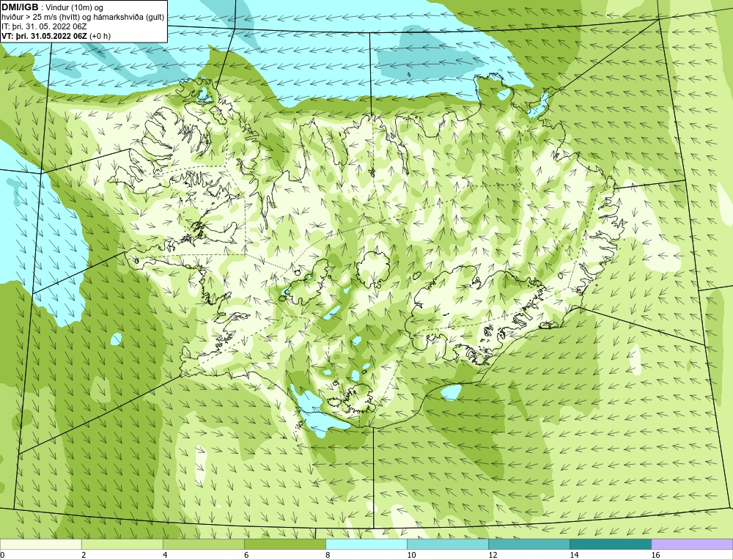Image resolution: width=733 pixels, height=560 pixels.
Task: Click the legend scale label "16"
Action: 655,555
